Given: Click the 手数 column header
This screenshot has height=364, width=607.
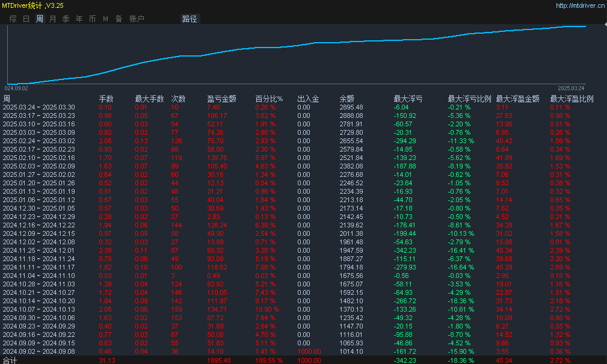Looking at the screenshot, I should [107, 97].
